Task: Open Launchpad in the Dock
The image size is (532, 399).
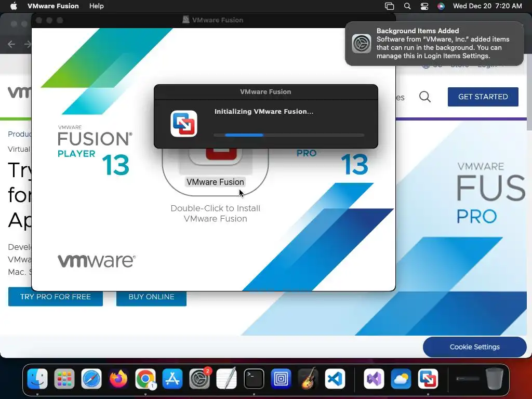Action: pos(64,379)
